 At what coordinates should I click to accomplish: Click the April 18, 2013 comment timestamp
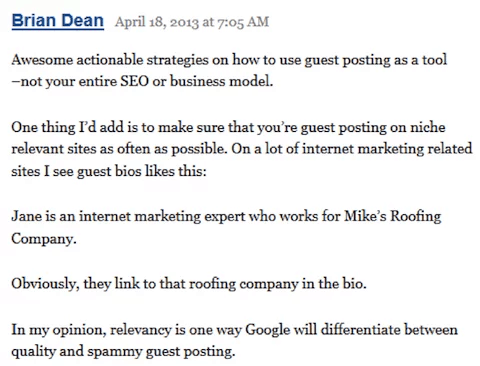[x=192, y=22]
